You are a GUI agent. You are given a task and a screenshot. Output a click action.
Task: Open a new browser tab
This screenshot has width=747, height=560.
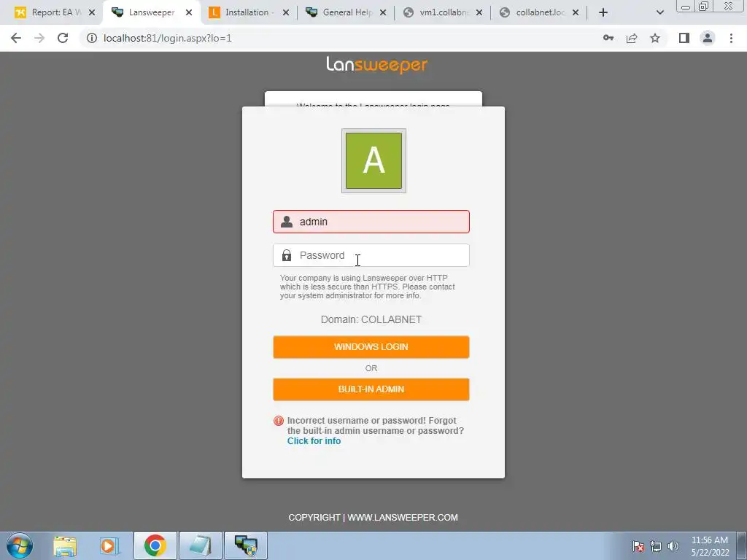[603, 12]
